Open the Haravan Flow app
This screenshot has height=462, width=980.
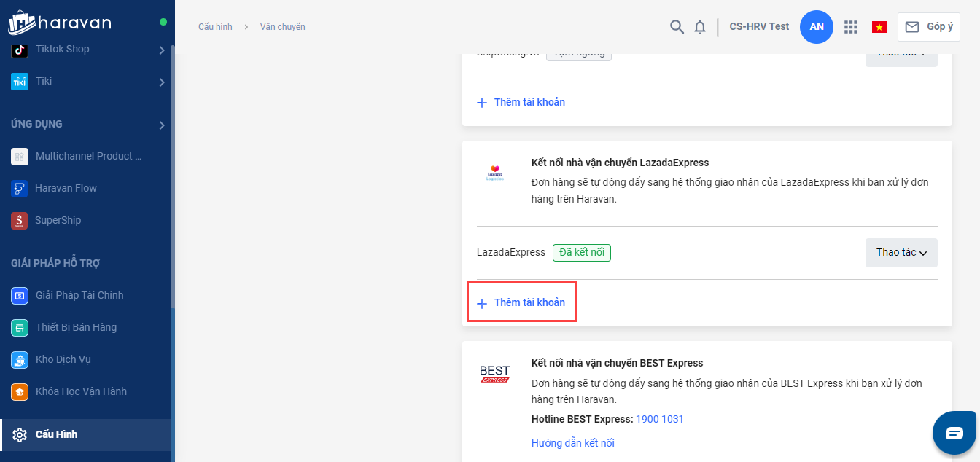(66, 188)
